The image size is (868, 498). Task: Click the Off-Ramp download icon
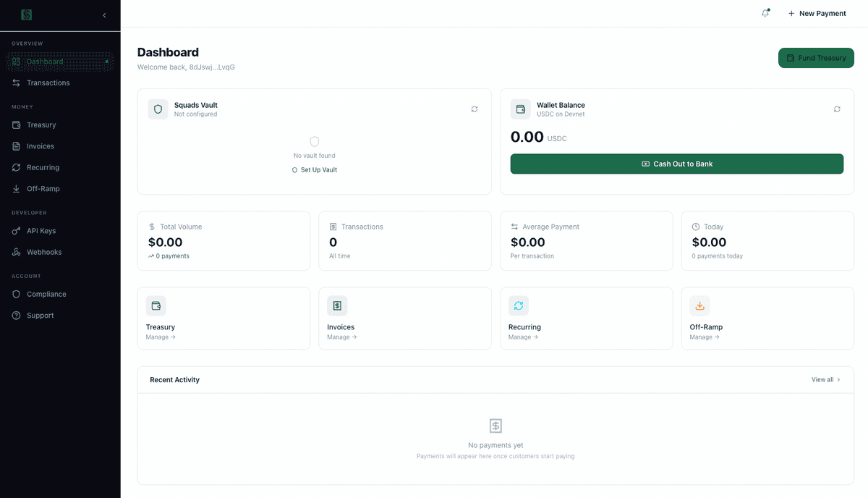[699, 305]
